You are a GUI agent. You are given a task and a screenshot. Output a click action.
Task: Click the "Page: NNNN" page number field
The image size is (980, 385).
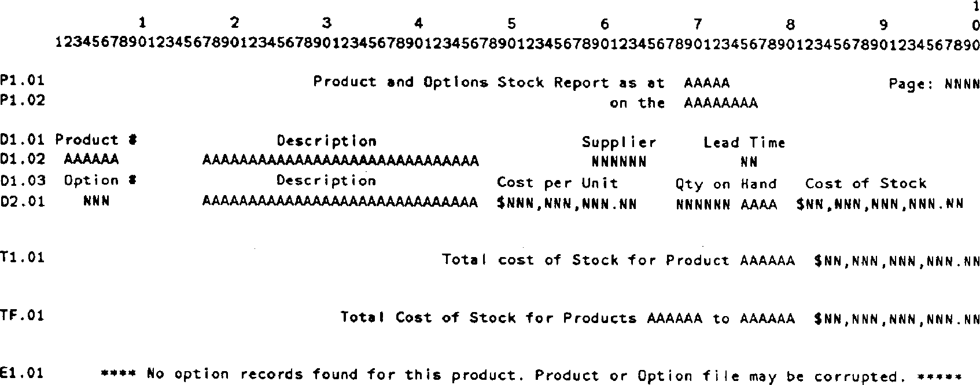coord(934,85)
